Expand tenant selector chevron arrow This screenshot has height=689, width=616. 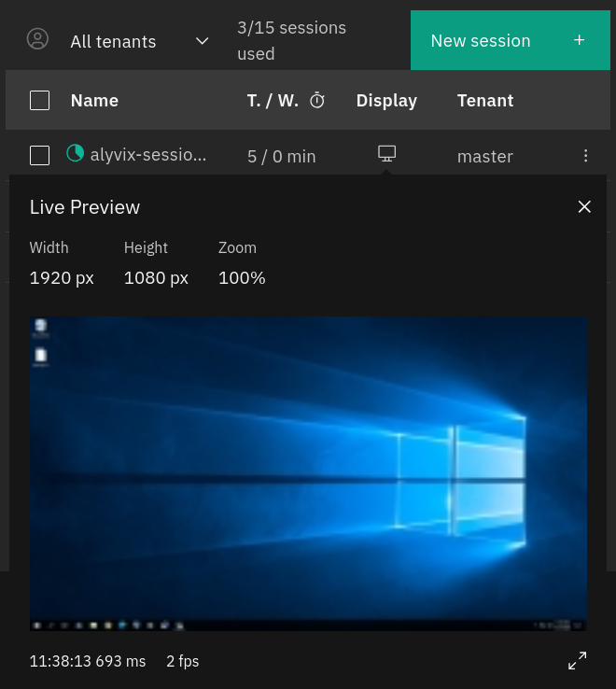[203, 41]
